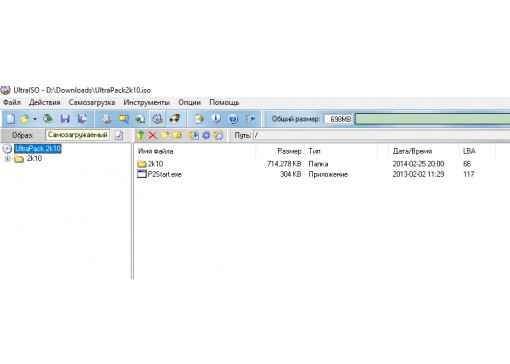
Task: Click the New image toolbar icon
Action: pyautogui.click(x=11, y=119)
